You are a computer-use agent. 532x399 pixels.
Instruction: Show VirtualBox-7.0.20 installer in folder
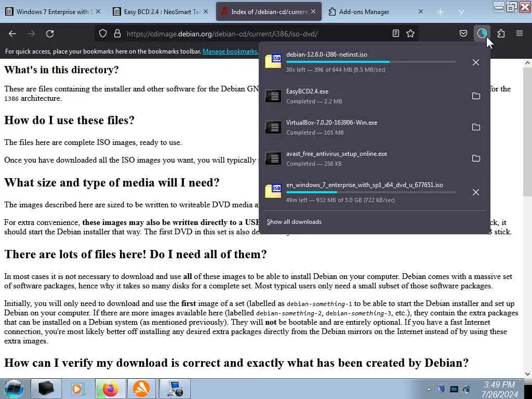click(476, 127)
